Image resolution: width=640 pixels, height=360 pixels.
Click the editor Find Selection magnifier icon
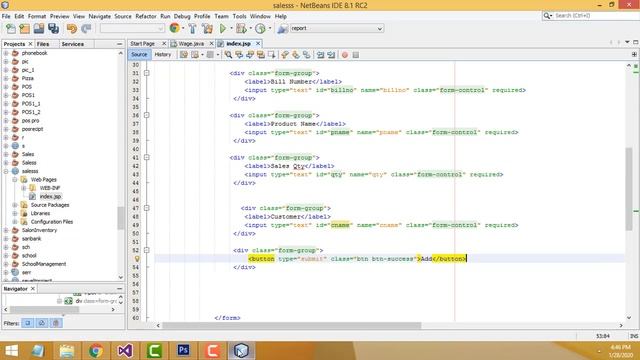point(229,55)
